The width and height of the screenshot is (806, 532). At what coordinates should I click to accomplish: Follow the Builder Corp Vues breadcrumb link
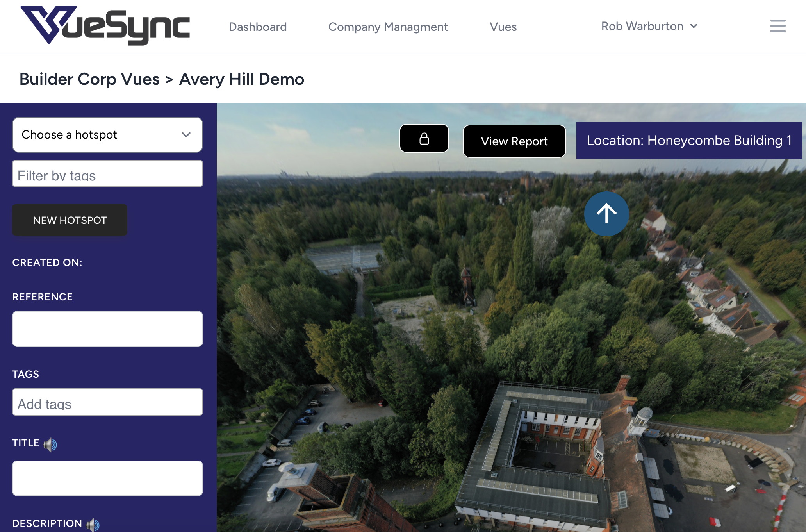(x=89, y=79)
